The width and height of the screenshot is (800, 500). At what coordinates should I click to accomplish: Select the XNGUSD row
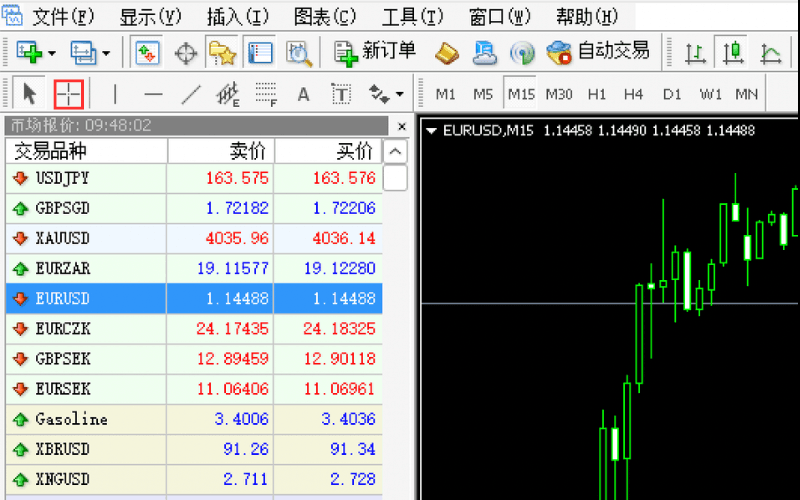(194, 479)
